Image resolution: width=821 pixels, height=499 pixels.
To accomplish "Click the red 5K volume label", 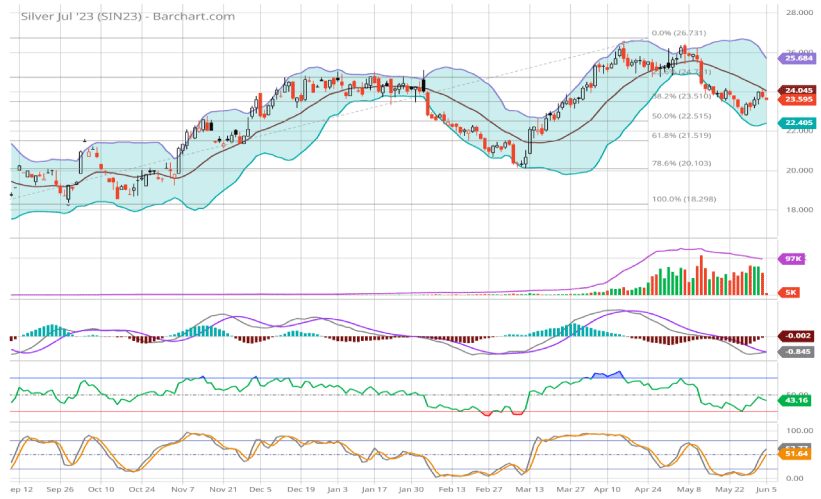I will click(789, 292).
